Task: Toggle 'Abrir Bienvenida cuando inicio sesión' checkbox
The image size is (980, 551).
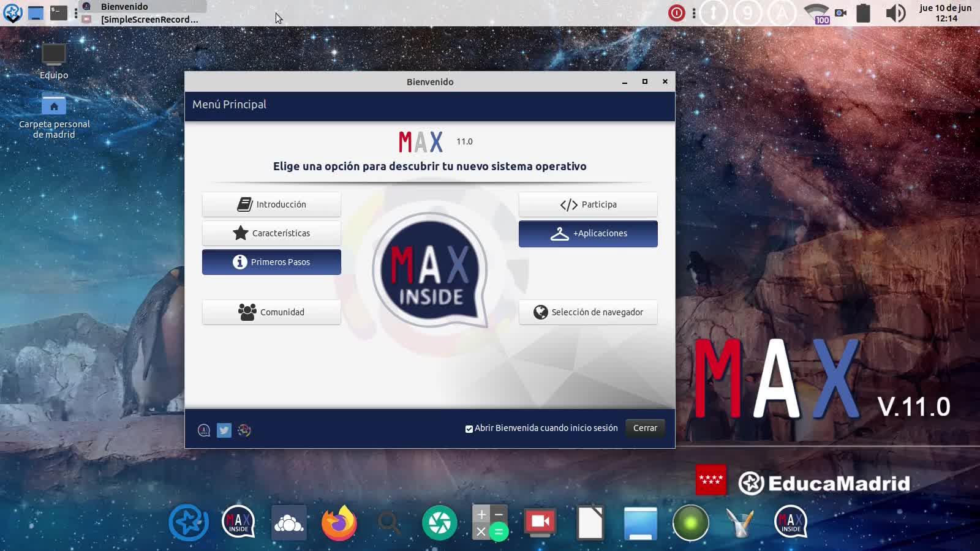Action: point(469,429)
